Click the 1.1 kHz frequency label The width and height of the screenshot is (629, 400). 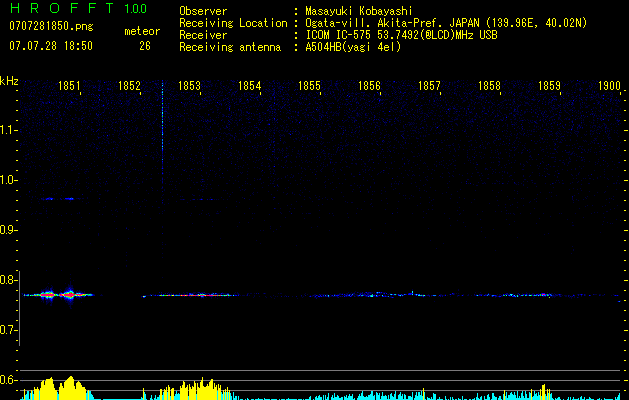pyautogui.click(x=8, y=130)
